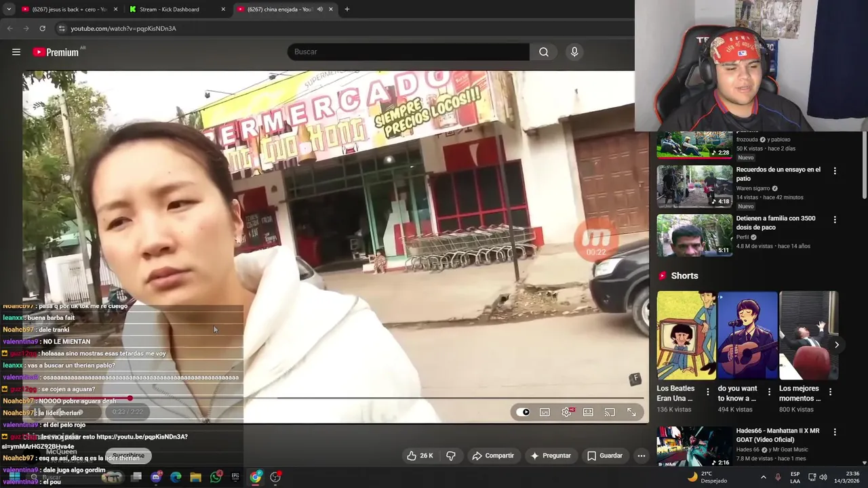
Task: Open options for 'do you want to know' short
Action: [769, 392]
